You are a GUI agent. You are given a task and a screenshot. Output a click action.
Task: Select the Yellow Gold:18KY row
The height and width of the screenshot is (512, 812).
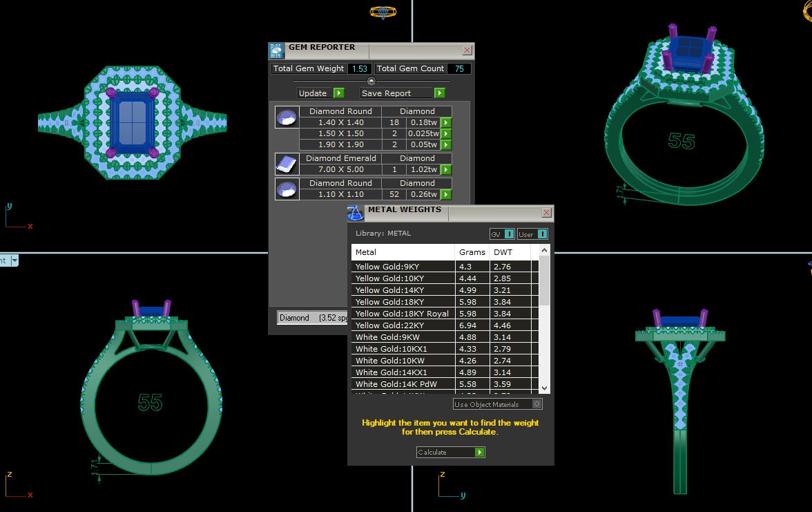click(x=403, y=302)
